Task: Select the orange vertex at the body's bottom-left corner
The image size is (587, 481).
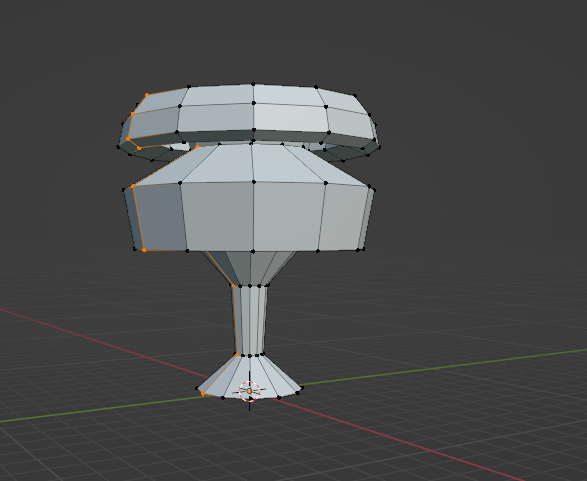Action: coord(144,250)
